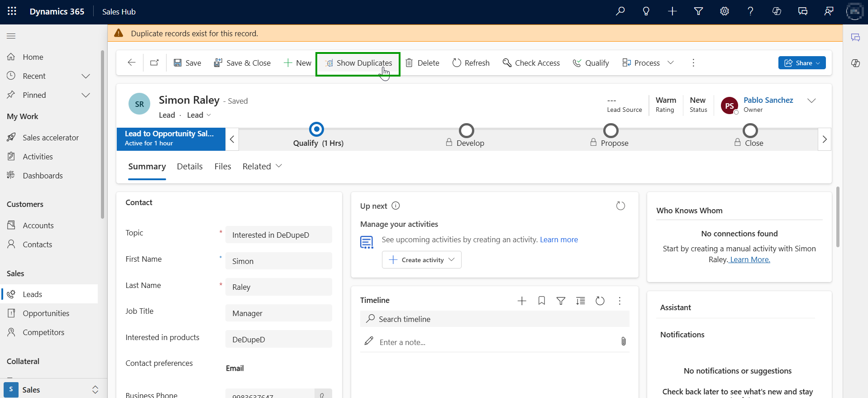Switch to the Details tab
This screenshot has height=398, width=868.
(x=190, y=167)
